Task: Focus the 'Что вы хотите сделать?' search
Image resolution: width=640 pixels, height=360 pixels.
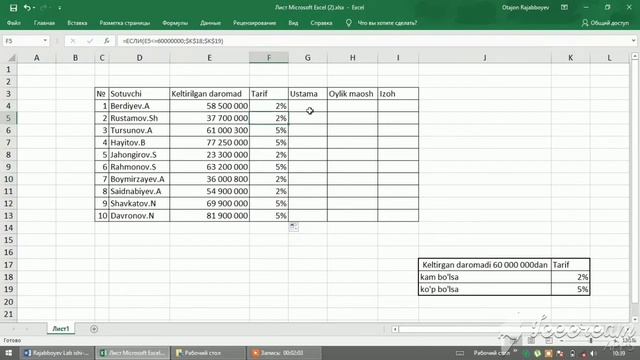Action: pyautogui.click(x=387, y=23)
